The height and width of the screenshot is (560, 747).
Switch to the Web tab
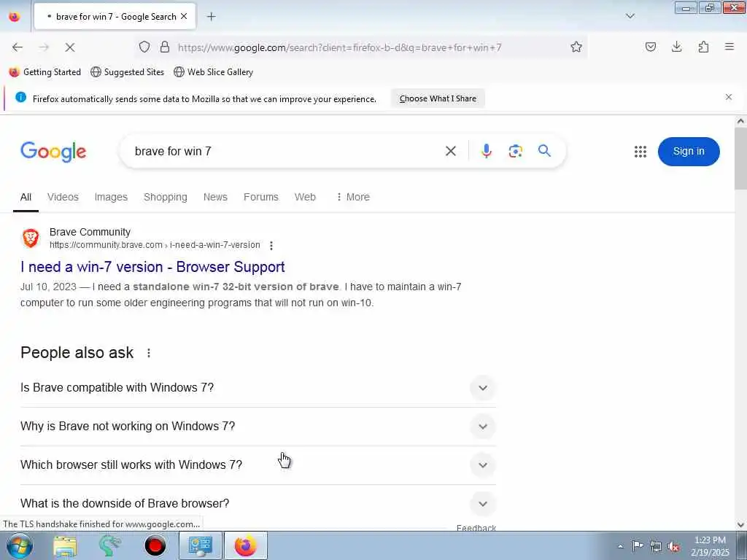coord(305,197)
